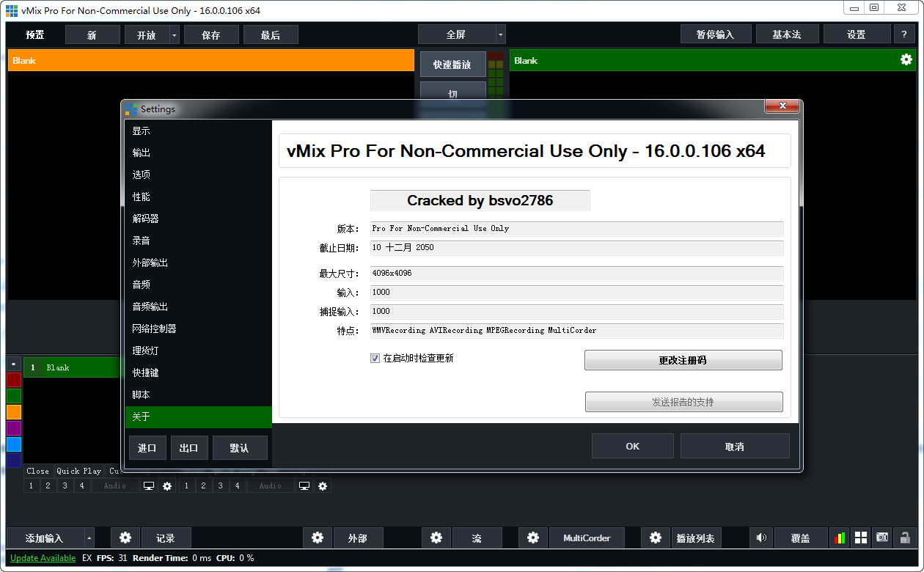The width and height of the screenshot is (924, 572).
Task: Pick the red color square
Action: click(14, 379)
